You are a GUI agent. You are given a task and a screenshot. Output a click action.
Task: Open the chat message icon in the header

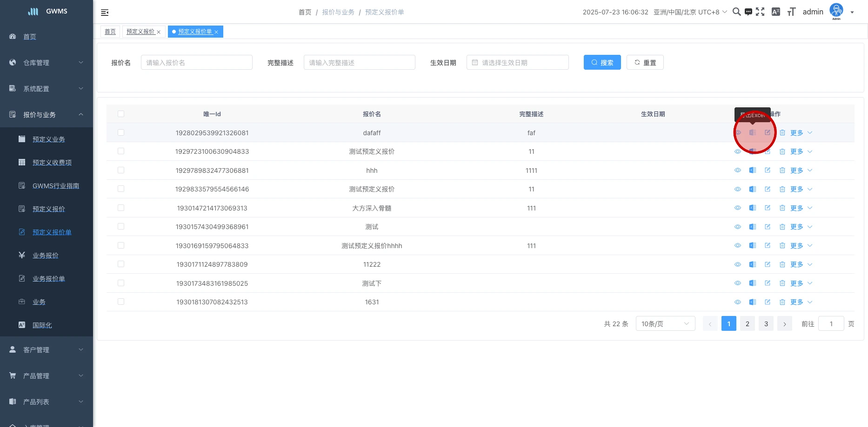point(748,12)
